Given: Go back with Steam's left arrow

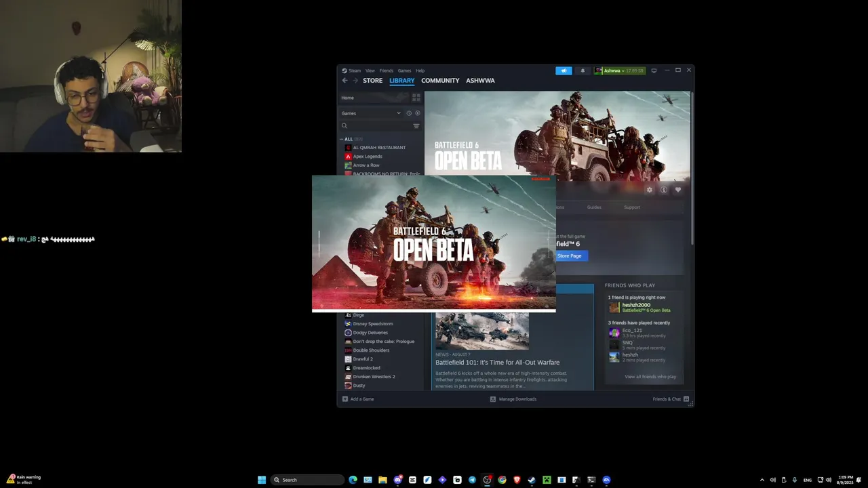Looking at the screenshot, I should tap(344, 81).
